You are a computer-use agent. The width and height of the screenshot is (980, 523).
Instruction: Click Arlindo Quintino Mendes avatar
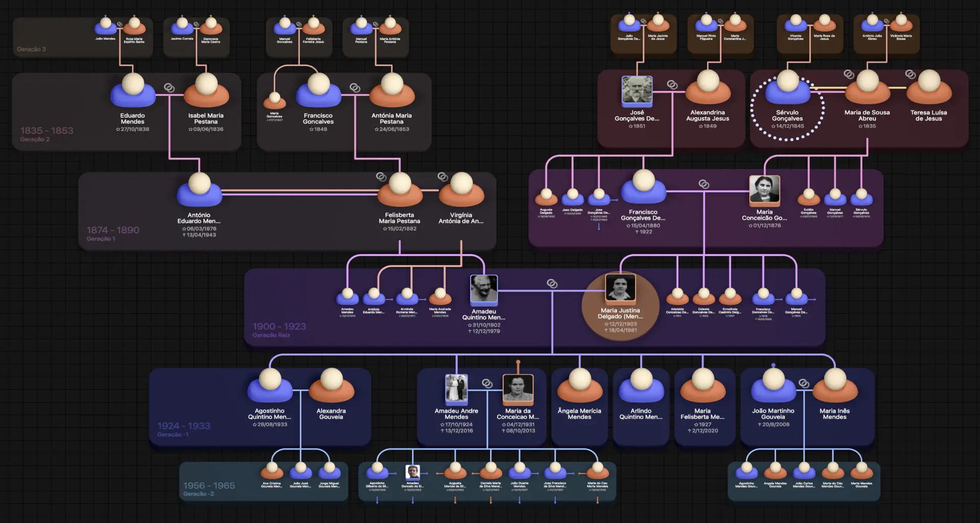[641, 386]
